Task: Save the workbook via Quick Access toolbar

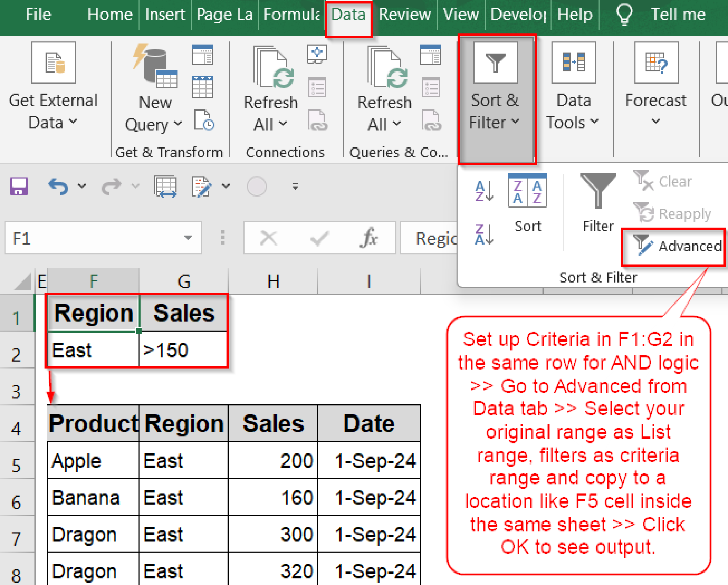Action: click(x=18, y=186)
